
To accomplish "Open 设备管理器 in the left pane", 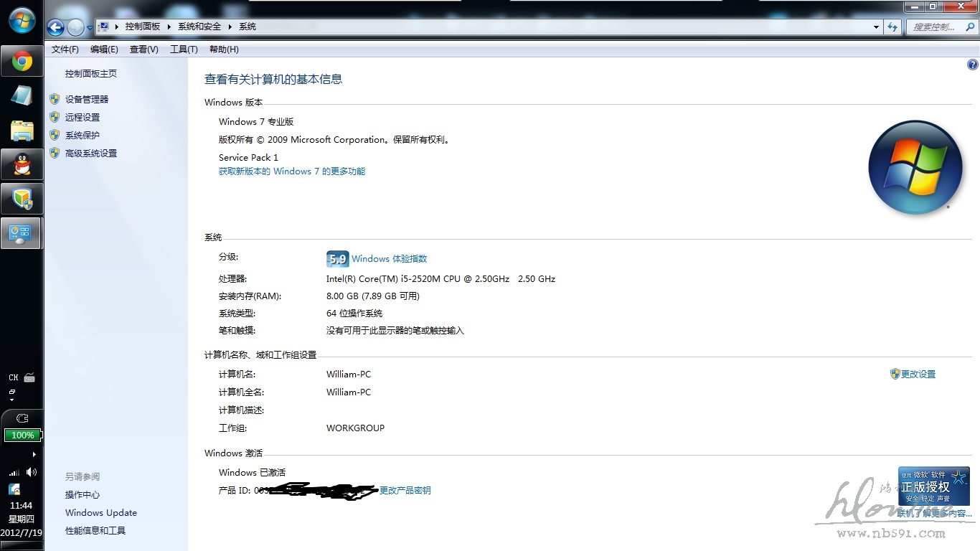I will coord(87,100).
